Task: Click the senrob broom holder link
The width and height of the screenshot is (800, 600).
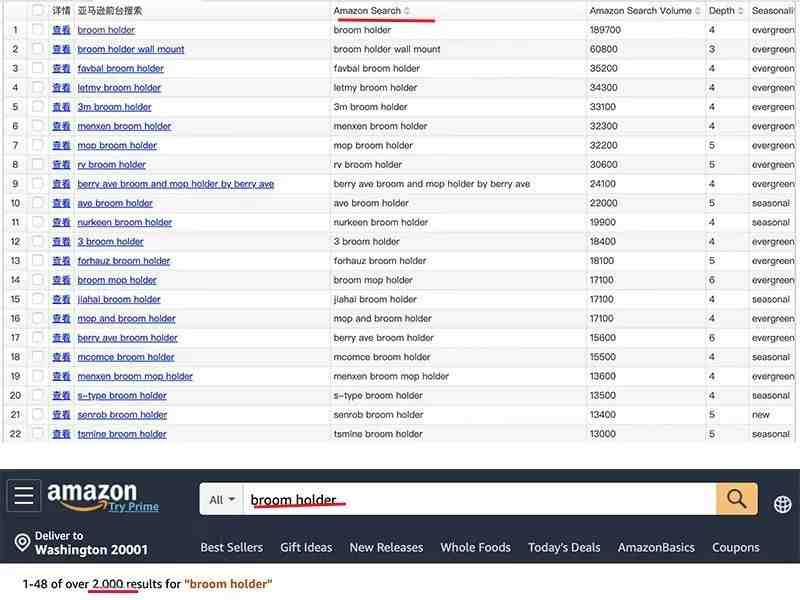Action: pyautogui.click(x=122, y=415)
